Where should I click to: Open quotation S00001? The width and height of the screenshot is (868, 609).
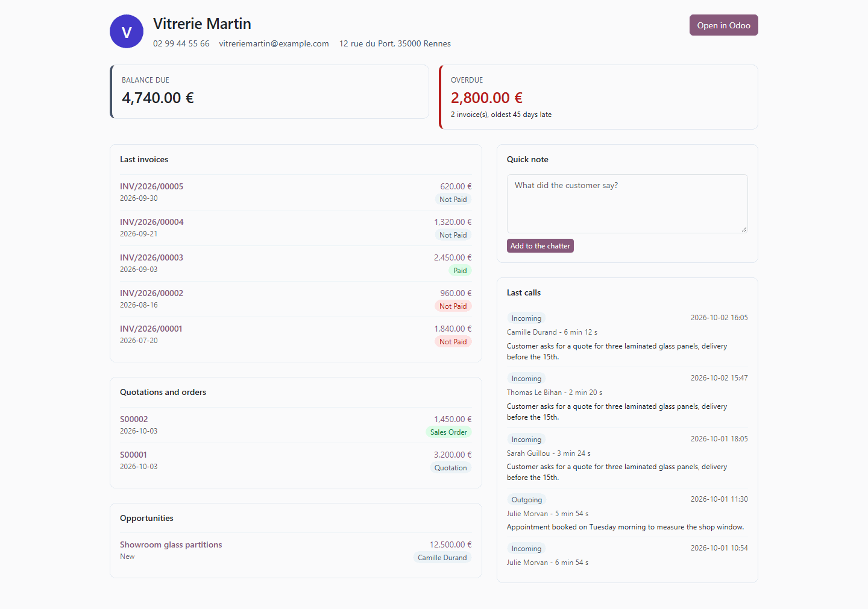click(133, 455)
